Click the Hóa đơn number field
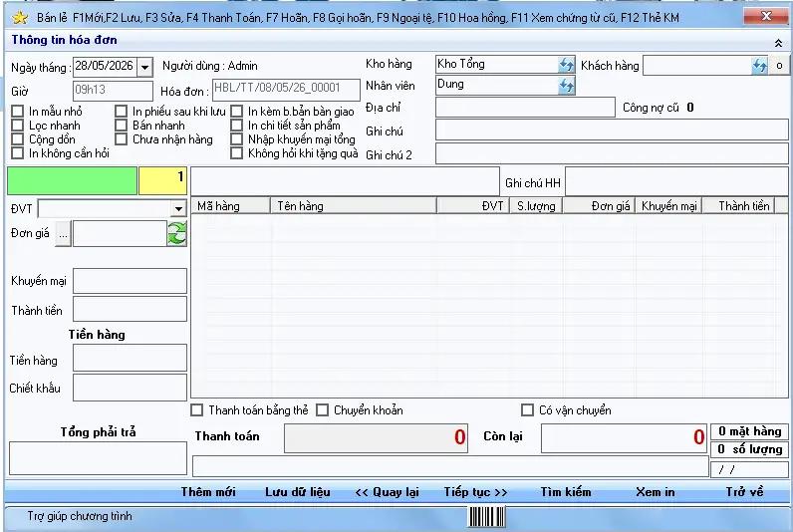The image size is (793, 532). (x=286, y=90)
